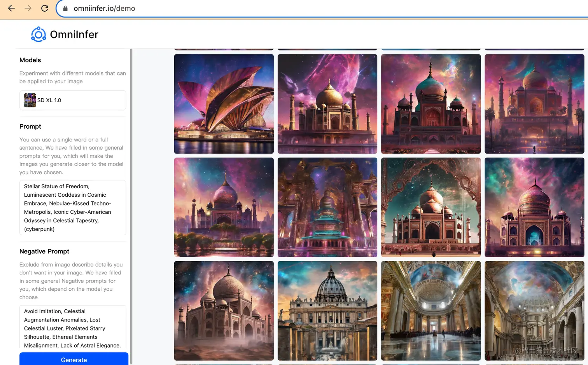The width and height of the screenshot is (588, 365).
Task: Click the Models section heading
Action: 30,60
